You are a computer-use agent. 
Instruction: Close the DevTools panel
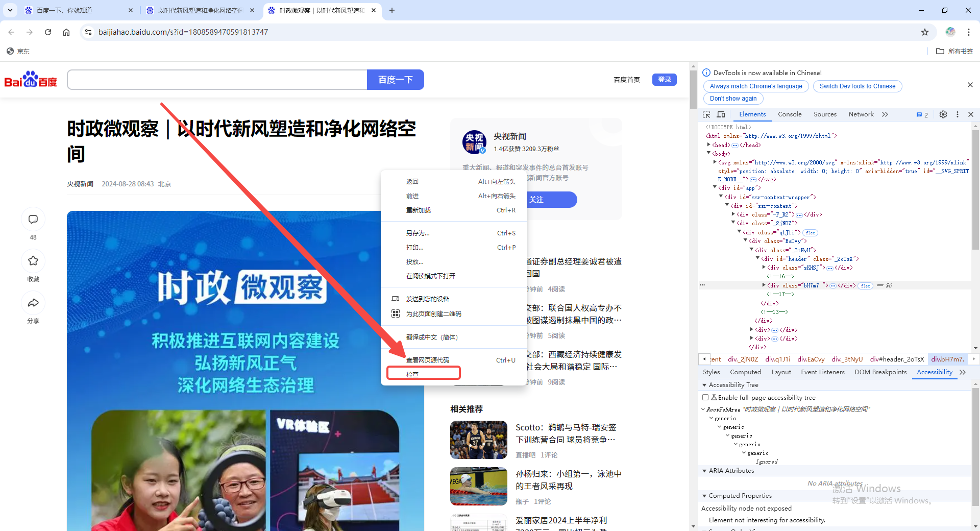click(971, 114)
